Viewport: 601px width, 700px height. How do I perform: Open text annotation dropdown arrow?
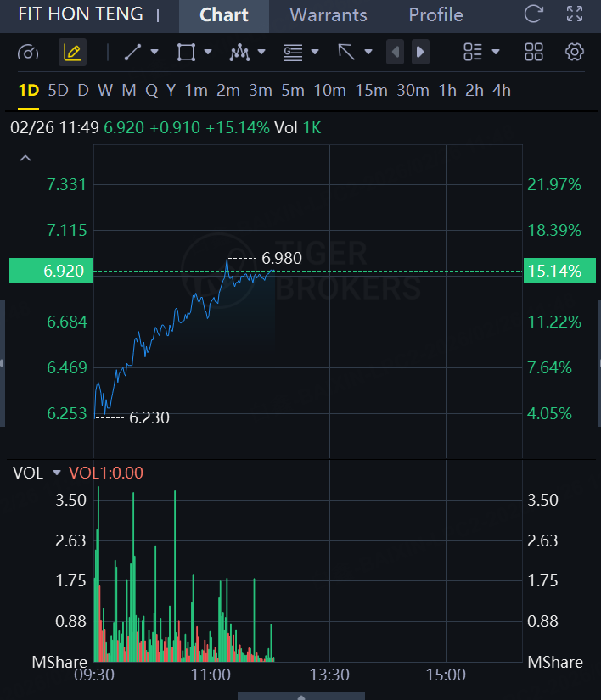(x=315, y=53)
